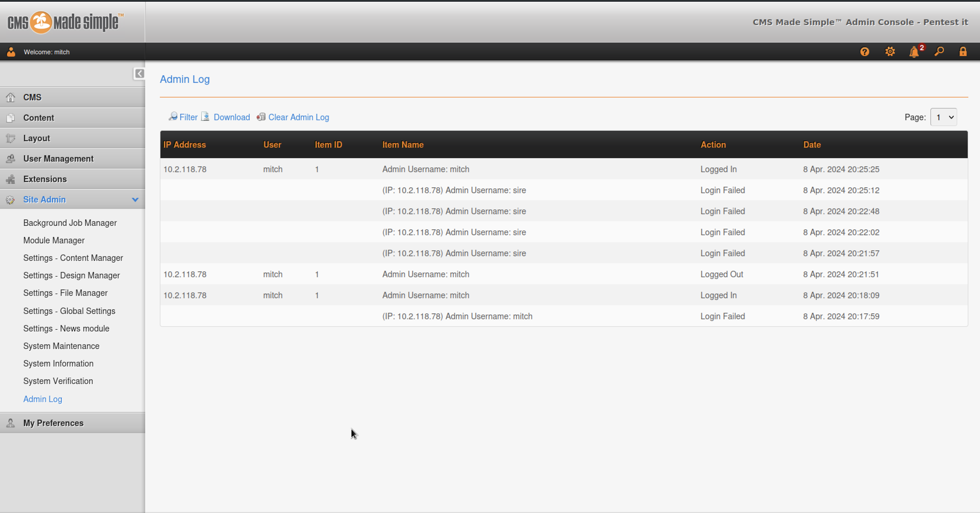Open Settings - Content Manager
The height and width of the screenshot is (513, 980).
click(73, 258)
